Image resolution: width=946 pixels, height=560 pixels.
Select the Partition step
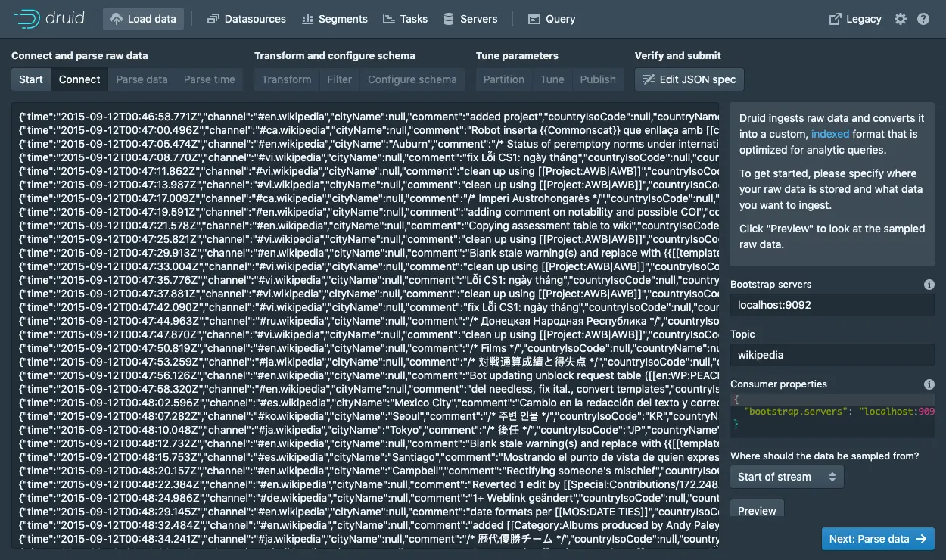[504, 79]
